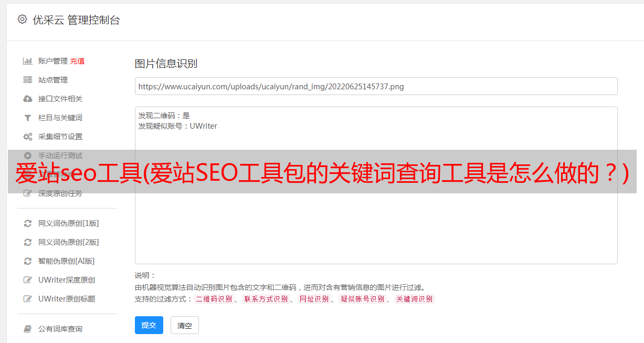Click the edit icon beside 深度原创任务
The image size is (644, 343).
[28, 193]
